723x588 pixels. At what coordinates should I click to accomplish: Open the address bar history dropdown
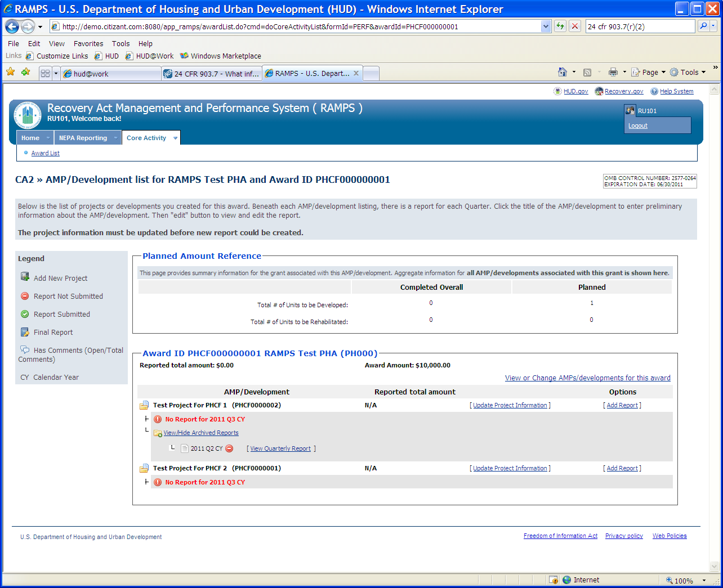(546, 26)
